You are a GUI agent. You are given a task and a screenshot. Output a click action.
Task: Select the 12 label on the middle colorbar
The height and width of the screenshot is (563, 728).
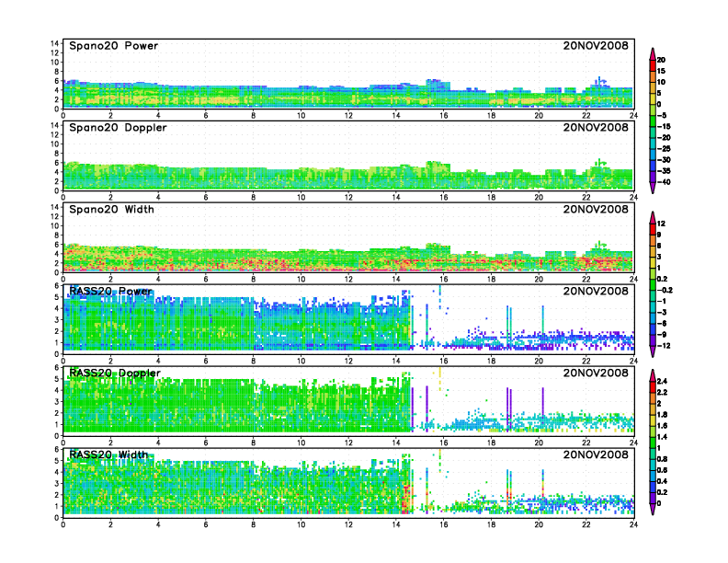click(x=660, y=224)
